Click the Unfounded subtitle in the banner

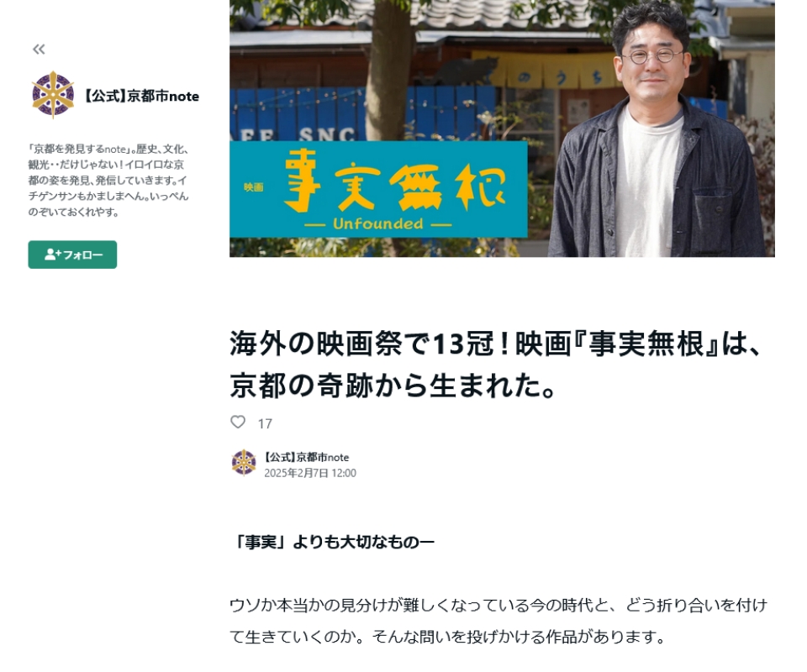(x=378, y=223)
